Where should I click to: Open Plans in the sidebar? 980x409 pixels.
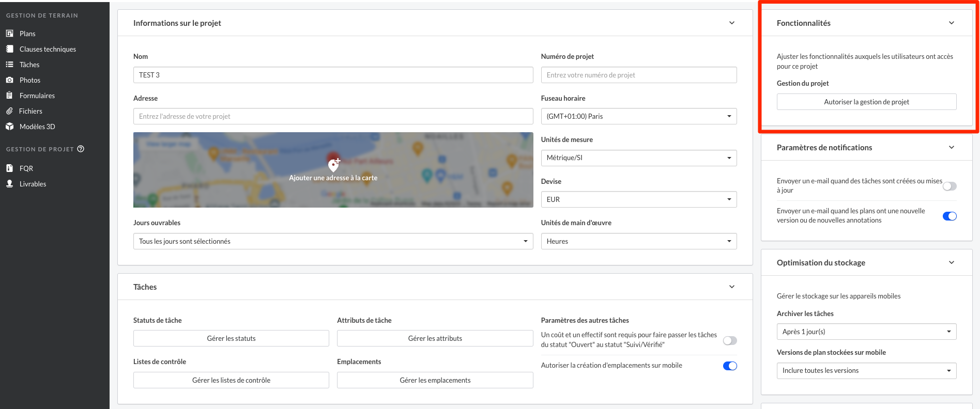(x=27, y=34)
